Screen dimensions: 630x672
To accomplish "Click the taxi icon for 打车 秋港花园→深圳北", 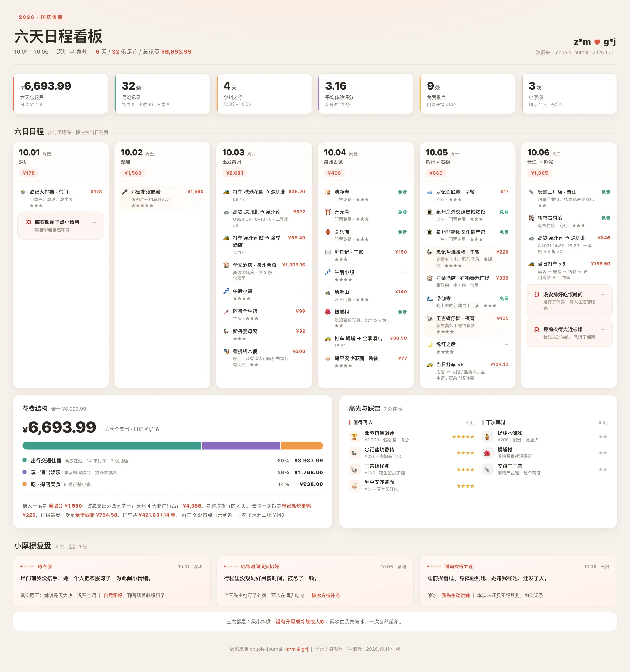I will (226, 192).
